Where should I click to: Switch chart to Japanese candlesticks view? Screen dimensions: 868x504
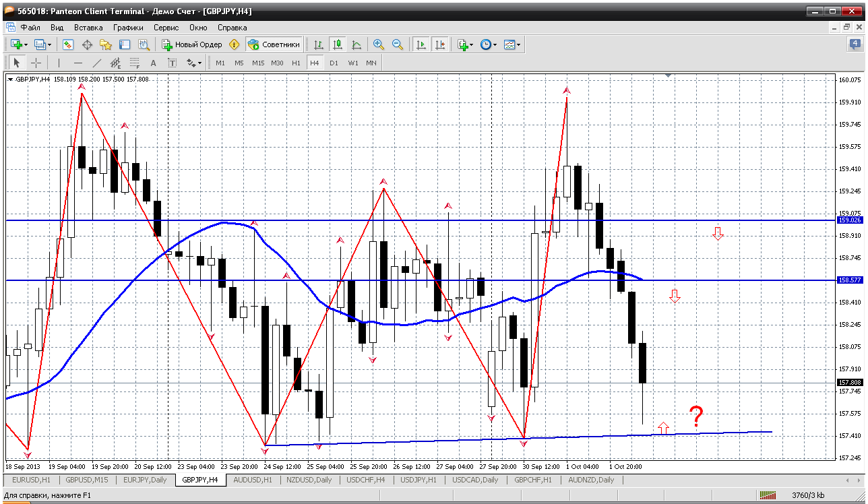[338, 44]
